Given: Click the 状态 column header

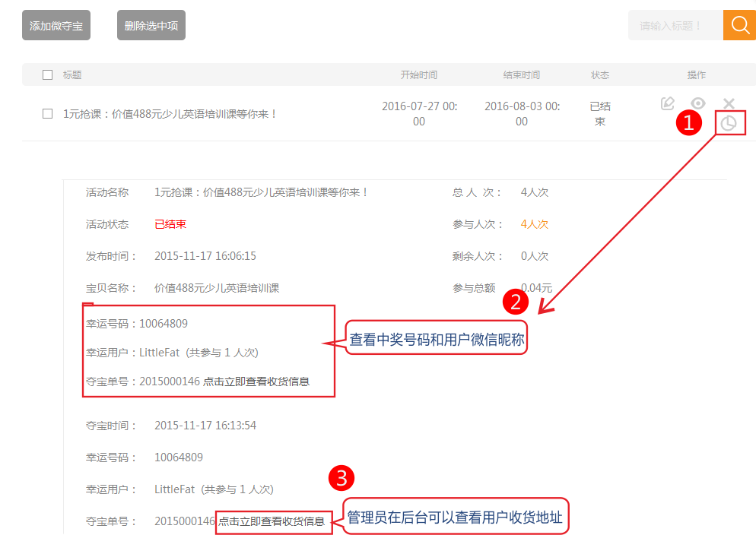Looking at the screenshot, I should tap(600, 74).
